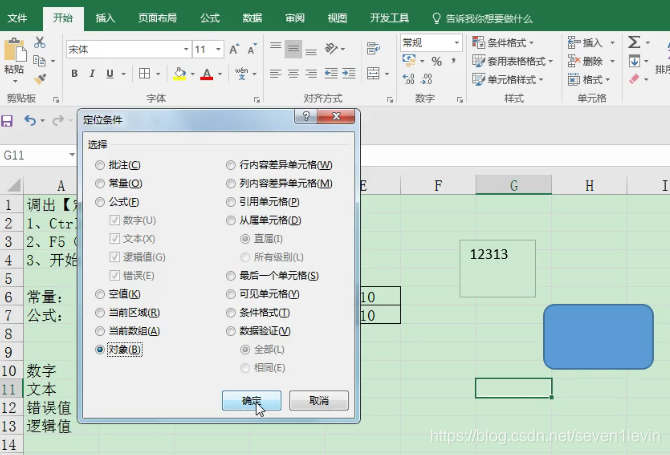The width and height of the screenshot is (670, 455).
Task: Click the 确定 button
Action: point(252,401)
